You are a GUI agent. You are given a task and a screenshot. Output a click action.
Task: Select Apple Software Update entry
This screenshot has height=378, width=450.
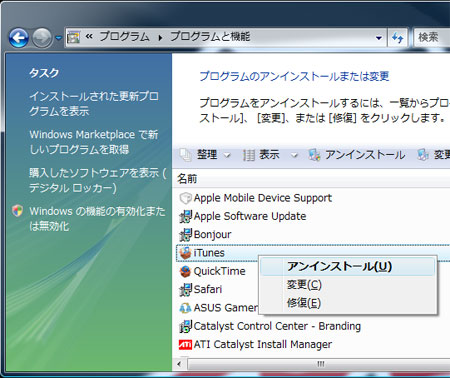point(250,216)
